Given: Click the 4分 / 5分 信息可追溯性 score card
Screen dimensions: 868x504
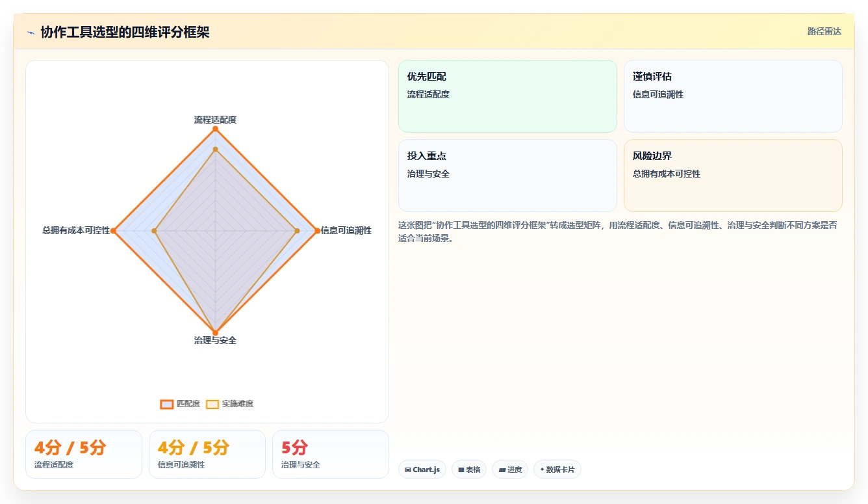Looking at the screenshot, I should pos(207,454).
